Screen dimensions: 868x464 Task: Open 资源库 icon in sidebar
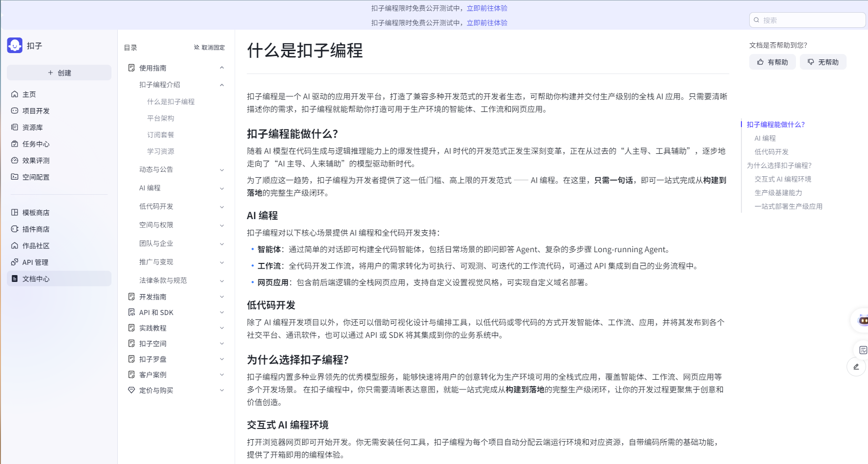tap(15, 127)
